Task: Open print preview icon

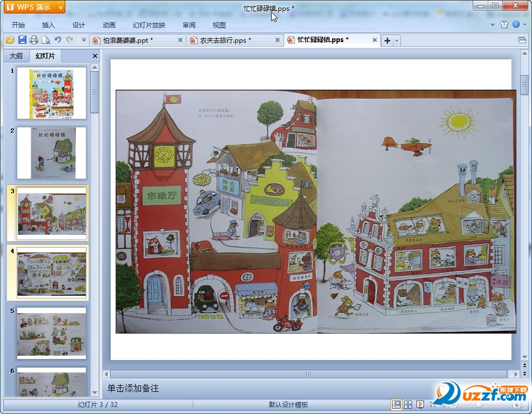Action: pos(46,40)
